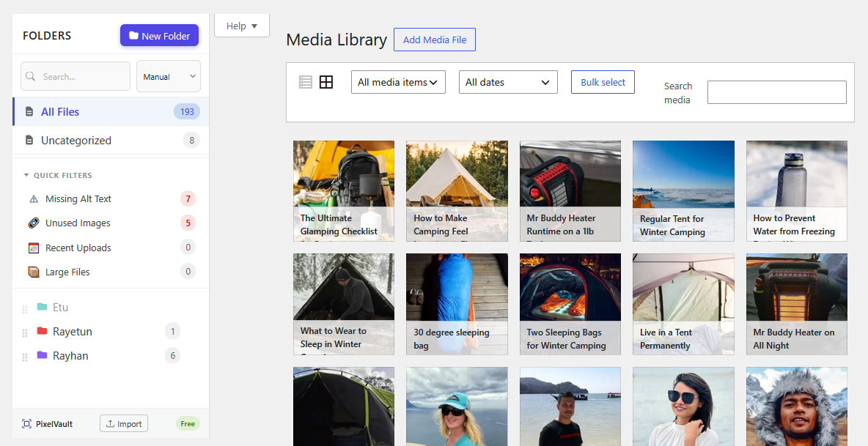Click the 193 count on All Files
The height and width of the screenshot is (446, 868).
point(187,111)
